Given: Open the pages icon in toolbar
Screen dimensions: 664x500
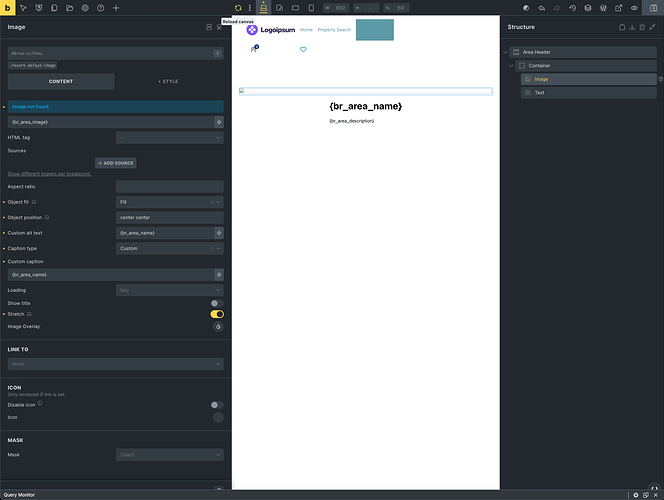Looking at the screenshot, I should pyautogui.click(x=54, y=8).
